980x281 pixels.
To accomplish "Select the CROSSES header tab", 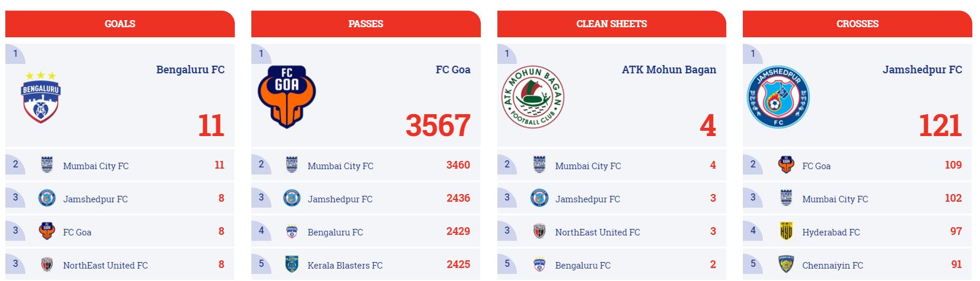I will click(x=858, y=24).
